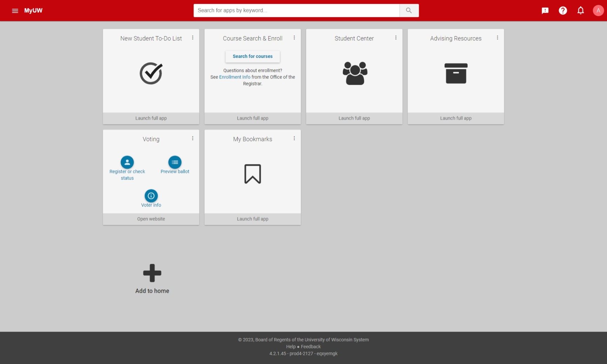The image size is (607, 364).
Task: Click the MyUW home title
Action: pyautogui.click(x=33, y=11)
